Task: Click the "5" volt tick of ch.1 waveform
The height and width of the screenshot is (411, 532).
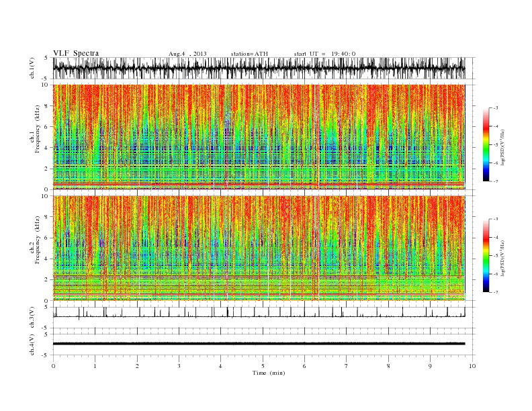Action: pos(46,58)
